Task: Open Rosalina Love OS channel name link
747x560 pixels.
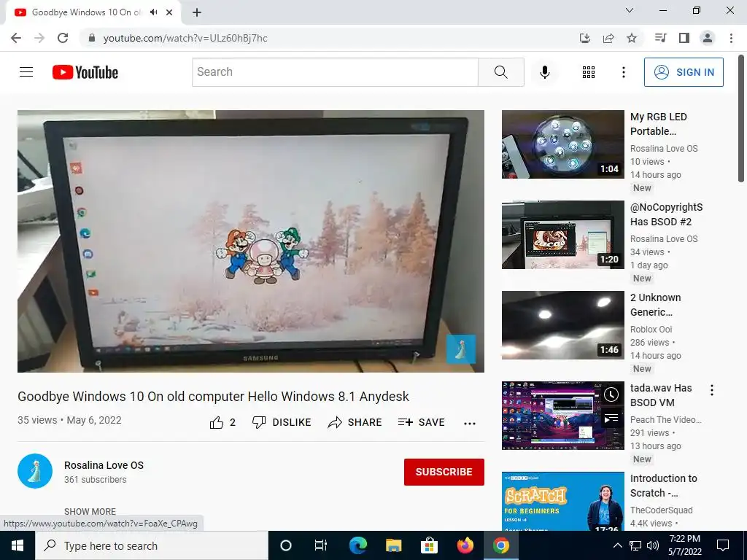Action: 104,465
